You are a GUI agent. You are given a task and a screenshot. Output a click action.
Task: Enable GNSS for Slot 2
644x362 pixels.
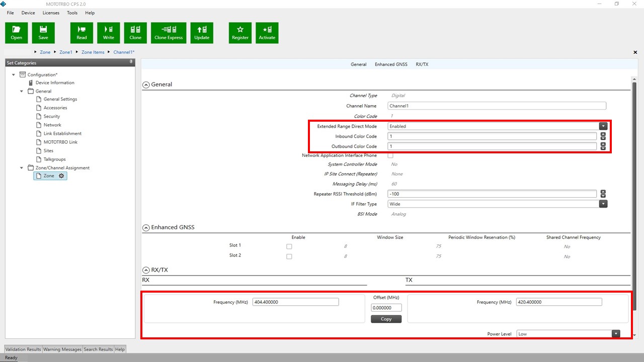click(x=289, y=256)
